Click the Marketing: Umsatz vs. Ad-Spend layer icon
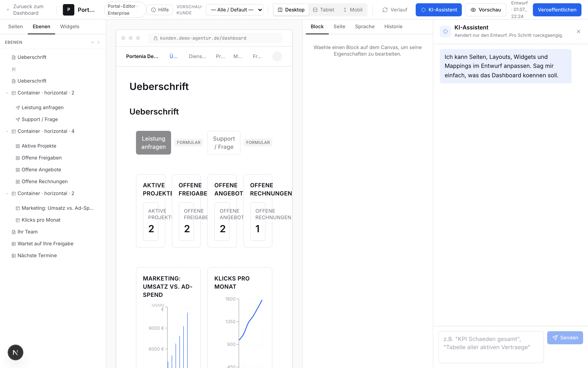588x368 pixels. click(18, 208)
